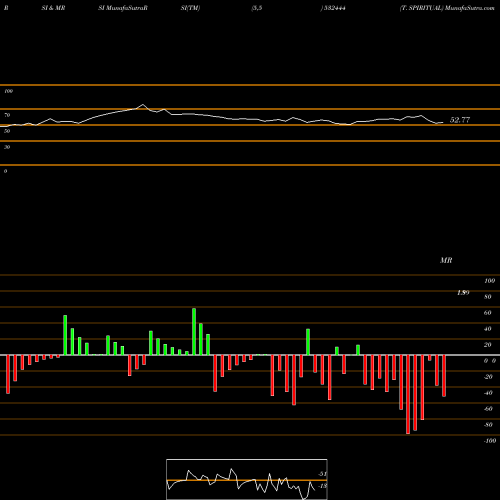Click the MR axis label 40
Viewport: 500px width, 500px height.
point(488,329)
